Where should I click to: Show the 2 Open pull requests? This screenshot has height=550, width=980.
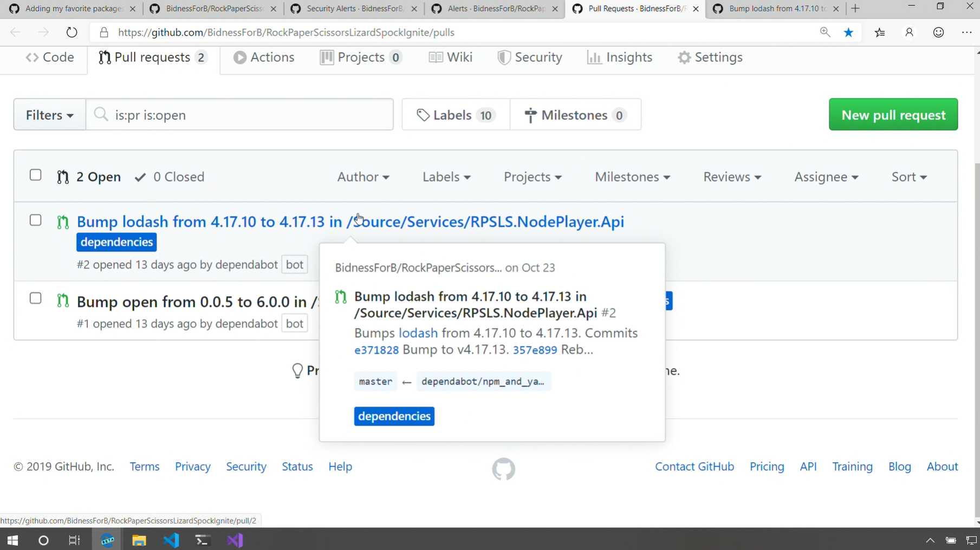(89, 177)
